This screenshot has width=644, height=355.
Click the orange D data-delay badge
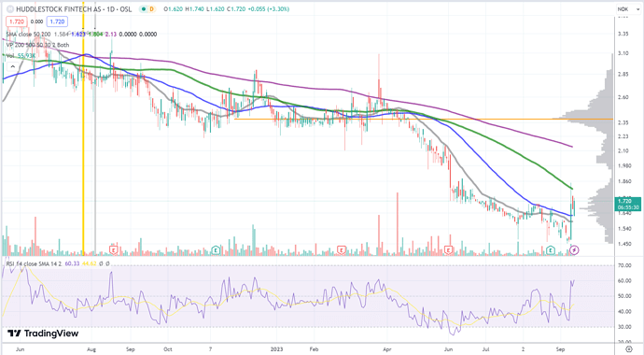151,9
